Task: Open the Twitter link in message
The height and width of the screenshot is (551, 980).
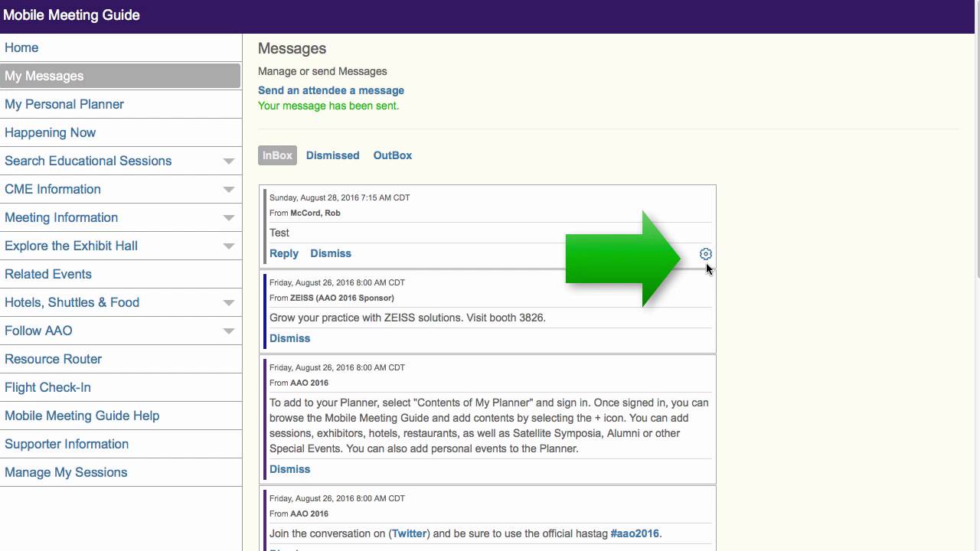Action: [409, 533]
